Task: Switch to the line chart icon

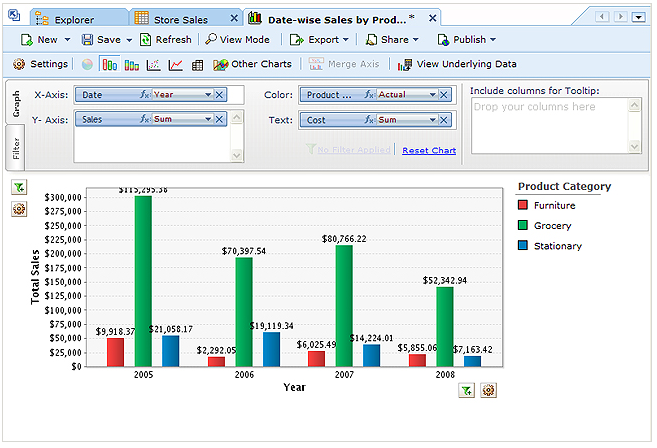Action: pyautogui.click(x=176, y=64)
